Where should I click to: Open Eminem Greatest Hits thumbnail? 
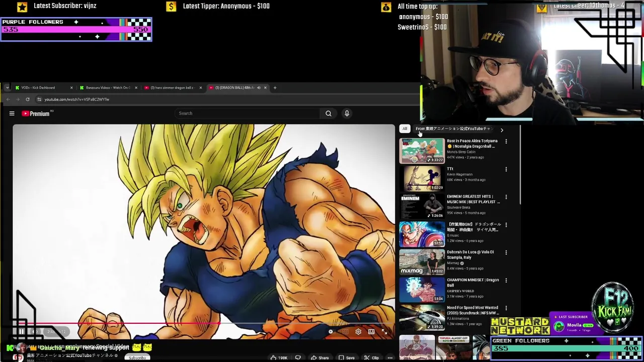pyautogui.click(x=422, y=206)
